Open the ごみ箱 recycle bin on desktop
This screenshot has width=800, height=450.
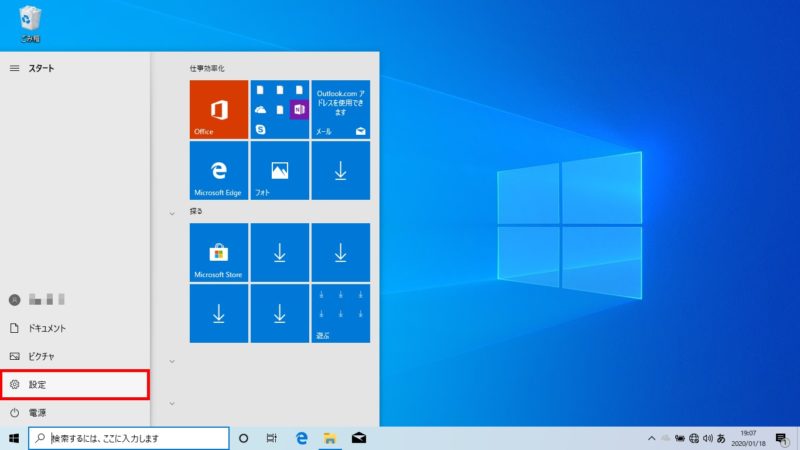point(30,23)
